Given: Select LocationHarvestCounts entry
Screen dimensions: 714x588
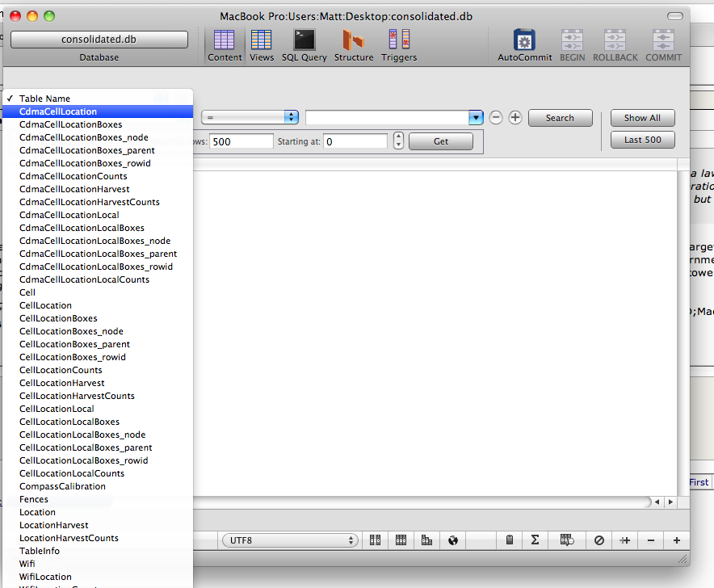Looking at the screenshot, I should point(98,538).
